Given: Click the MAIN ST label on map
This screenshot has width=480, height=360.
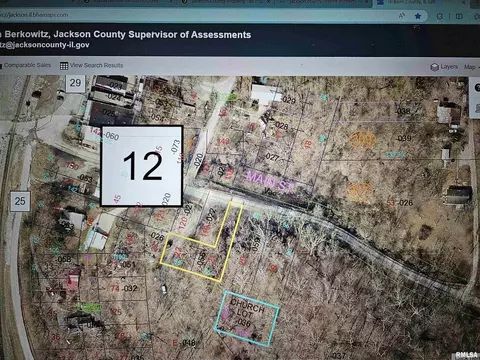Looking at the screenshot, I should point(271,180).
